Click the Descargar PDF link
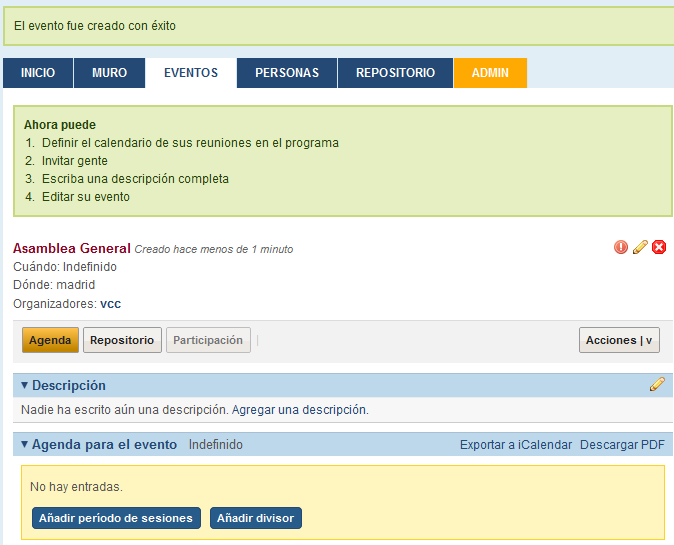 [x=622, y=444]
